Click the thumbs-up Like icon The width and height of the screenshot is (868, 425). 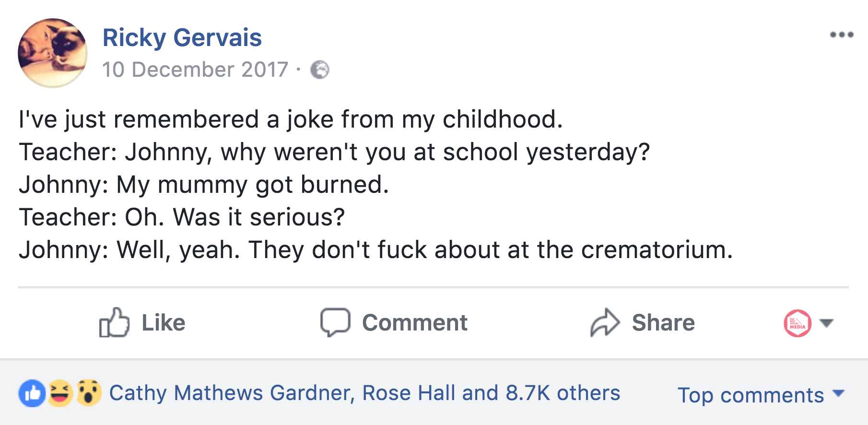[x=114, y=322]
